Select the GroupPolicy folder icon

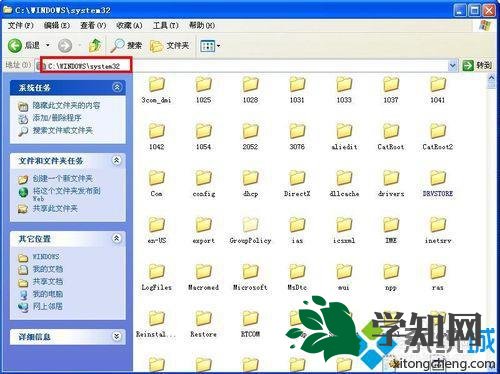pos(250,225)
